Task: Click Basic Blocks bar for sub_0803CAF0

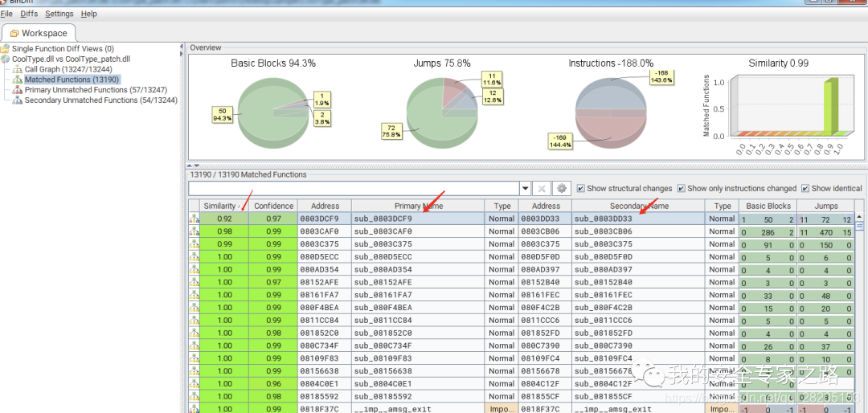Action: (768, 231)
